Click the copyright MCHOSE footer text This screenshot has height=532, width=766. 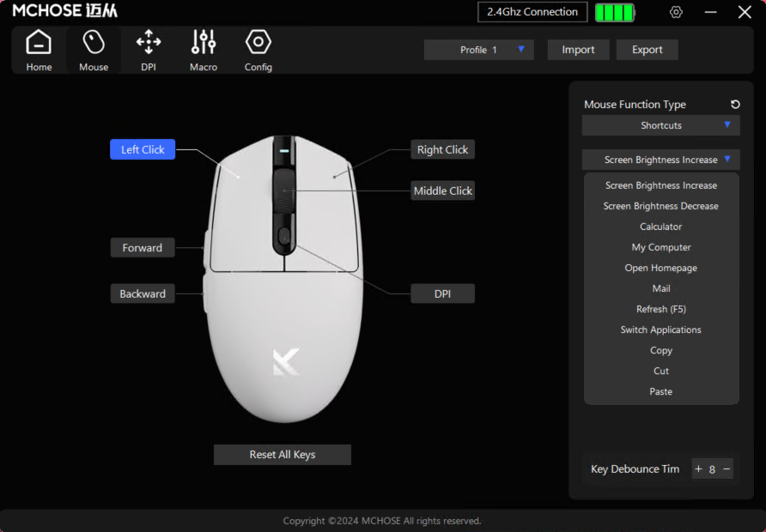click(382, 521)
